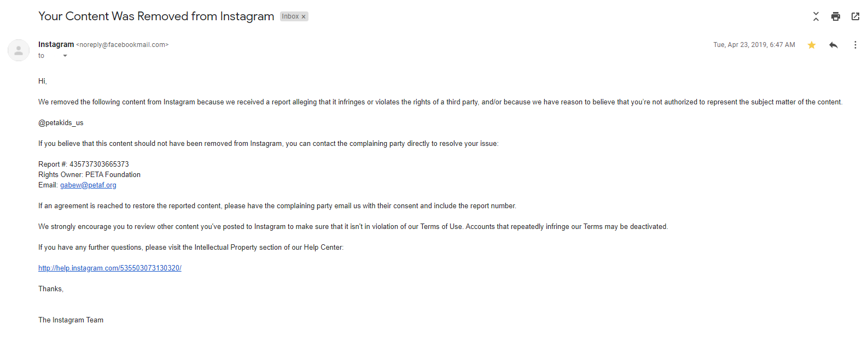Click the "Rights Owner: PETA Foundation" line
Image resolution: width=868 pixels, height=341 pixels.
[x=89, y=175]
